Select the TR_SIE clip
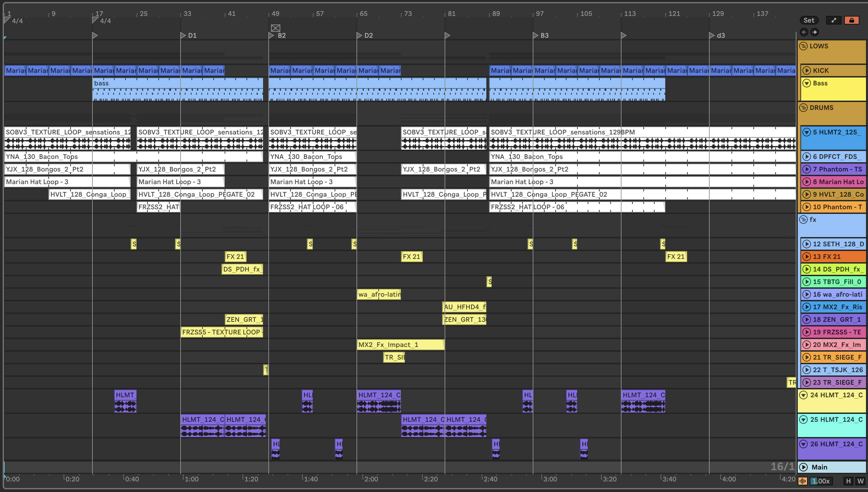 pyautogui.click(x=394, y=357)
